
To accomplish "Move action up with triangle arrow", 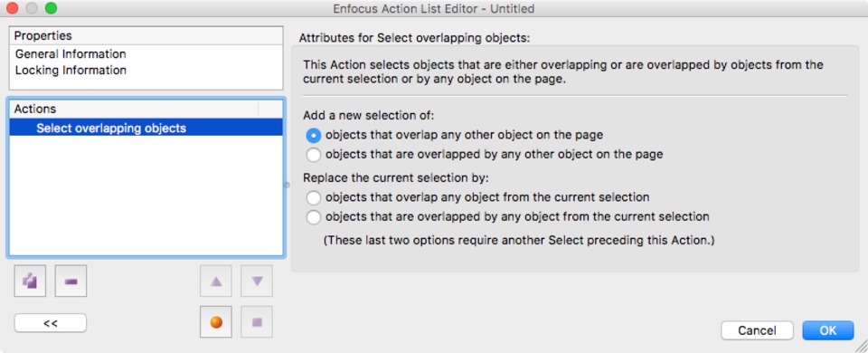I will (216, 281).
